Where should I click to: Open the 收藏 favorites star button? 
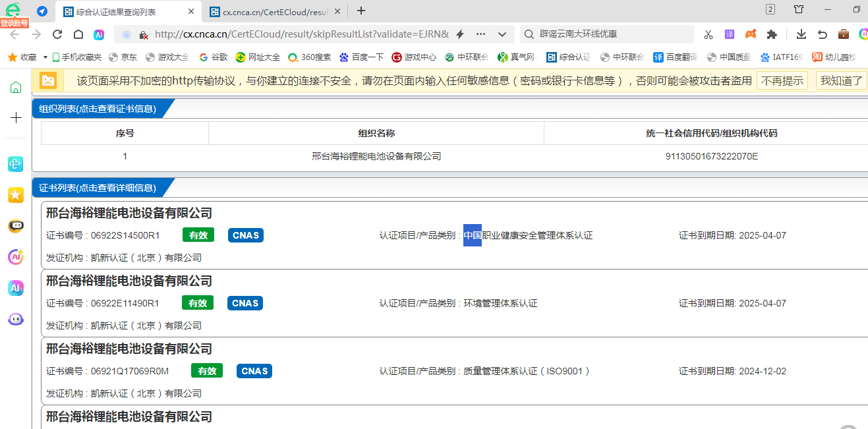22,57
